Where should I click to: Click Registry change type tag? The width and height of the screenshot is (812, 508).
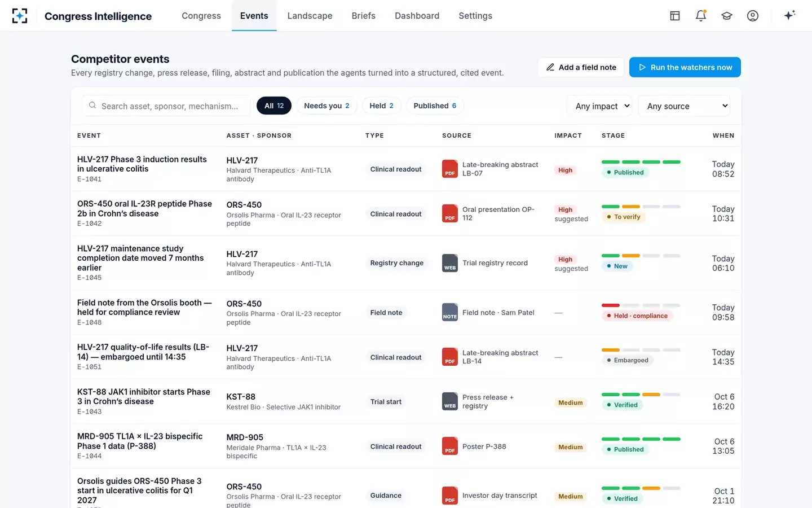click(x=397, y=263)
